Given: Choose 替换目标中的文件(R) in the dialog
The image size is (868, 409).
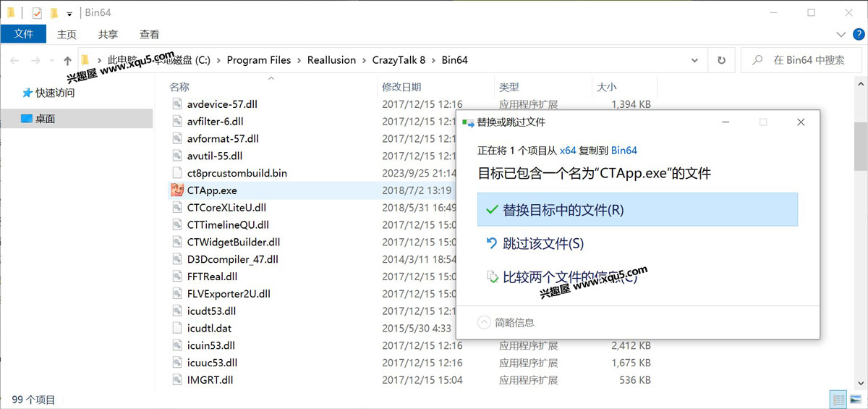Looking at the screenshot, I should coord(637,209).
